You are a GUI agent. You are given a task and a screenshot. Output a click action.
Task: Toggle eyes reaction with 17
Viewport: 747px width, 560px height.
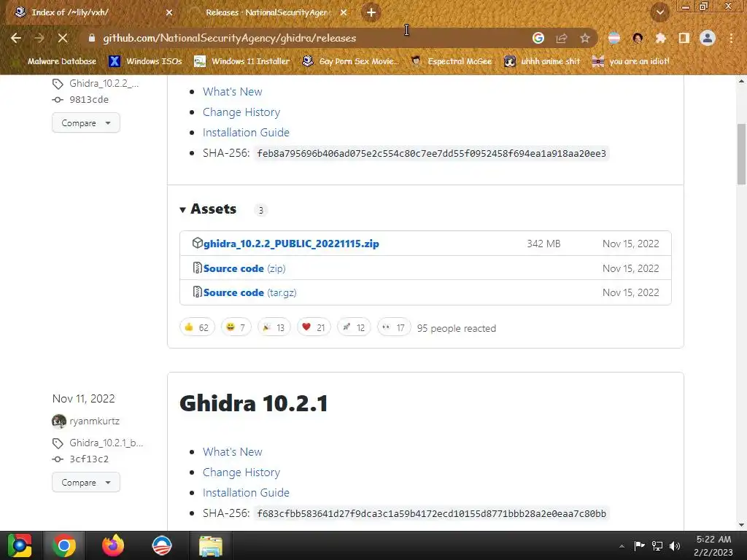394,327
